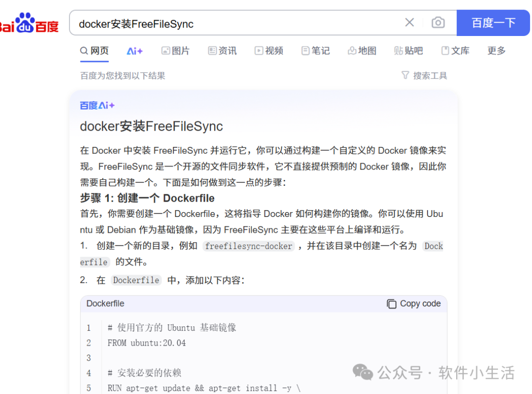Click the docker安装FreeFileSync answer title

click(x=151, y=126)
